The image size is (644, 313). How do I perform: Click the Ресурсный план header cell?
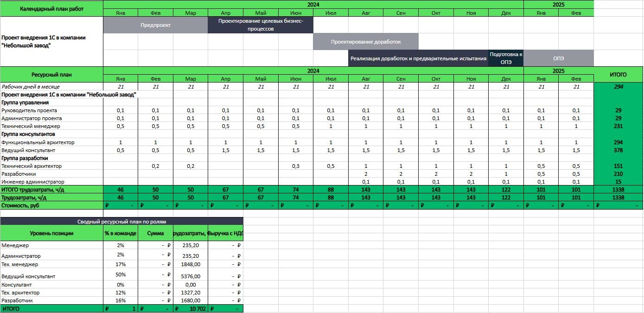(51, 75)
